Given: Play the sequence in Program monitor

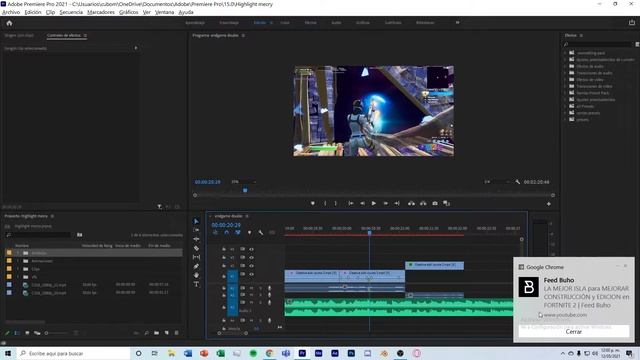Looking at the screenshot, I should 373,203.
